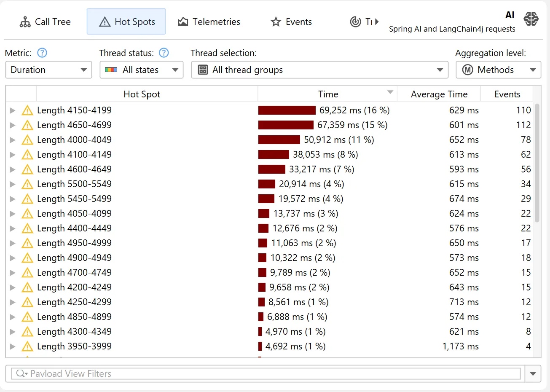Select the Hot Spots tab

126,21
